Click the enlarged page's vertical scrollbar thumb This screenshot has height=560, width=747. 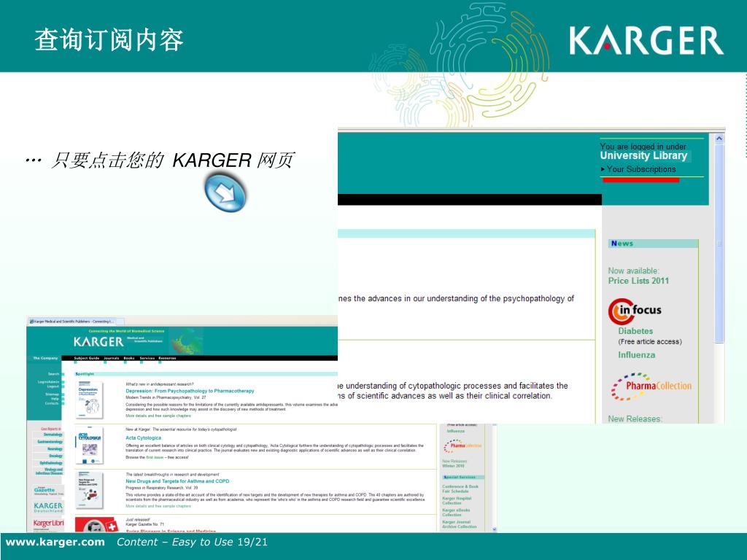point(719,243)
